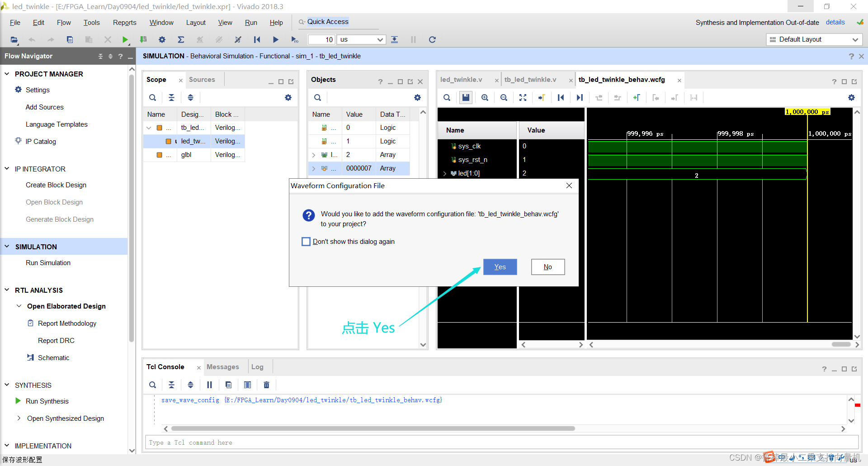This screenshot has height=466, width=868.
Task: Open the Objects panel settings gear
Action: click(x=417, y=98)
